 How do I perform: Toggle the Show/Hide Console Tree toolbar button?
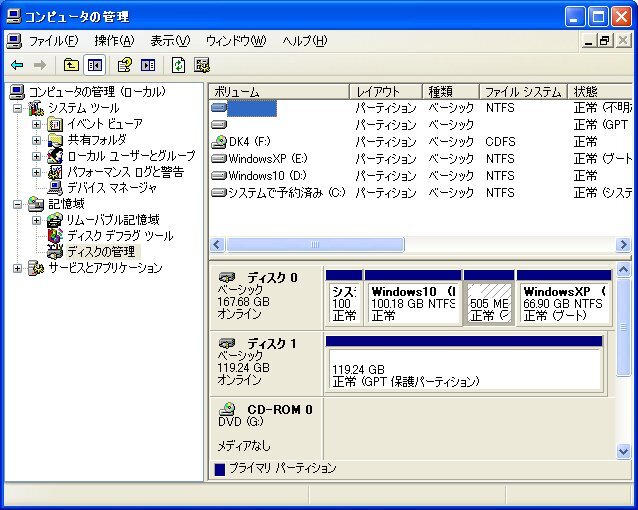(95, 65)
